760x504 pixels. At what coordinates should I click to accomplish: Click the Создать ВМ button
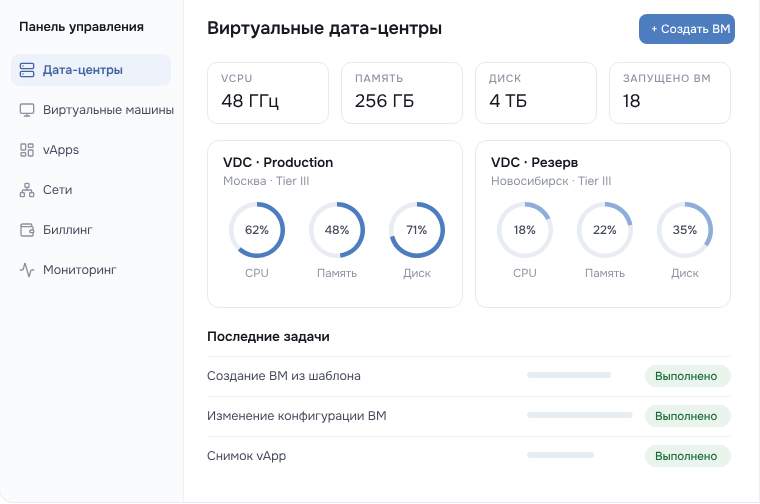coord(686,29)
